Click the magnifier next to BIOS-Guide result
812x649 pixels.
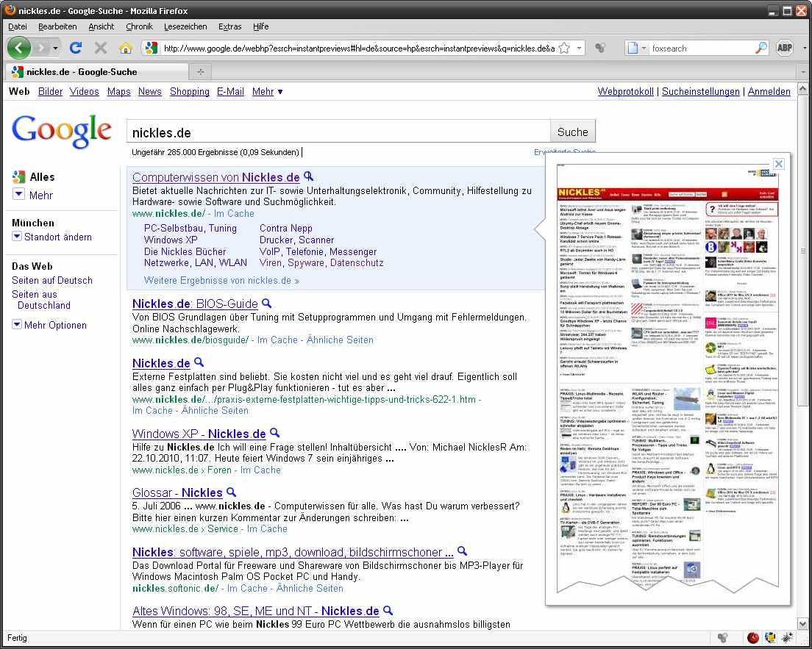267,303
